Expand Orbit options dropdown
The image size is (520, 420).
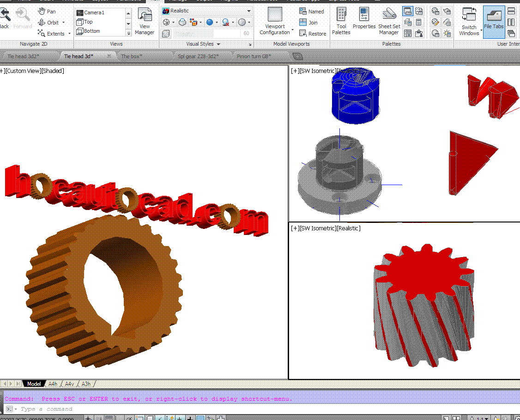(x=63, y=23)
